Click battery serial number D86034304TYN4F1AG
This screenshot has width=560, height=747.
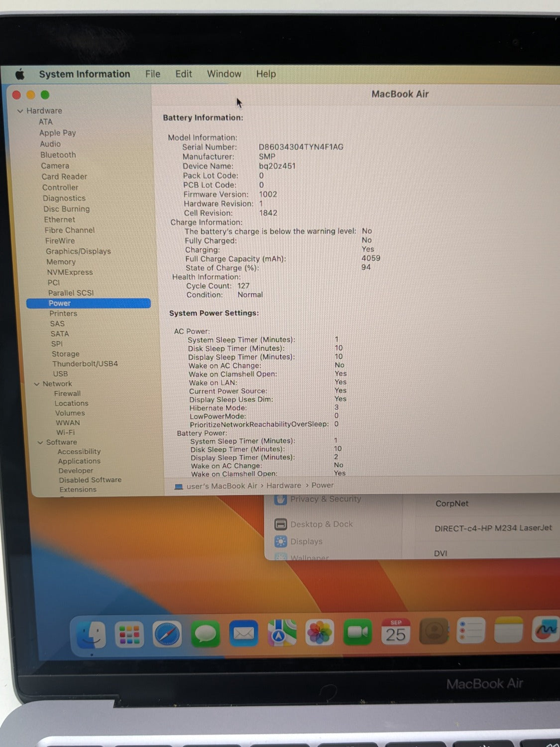(x=301, y=147)
